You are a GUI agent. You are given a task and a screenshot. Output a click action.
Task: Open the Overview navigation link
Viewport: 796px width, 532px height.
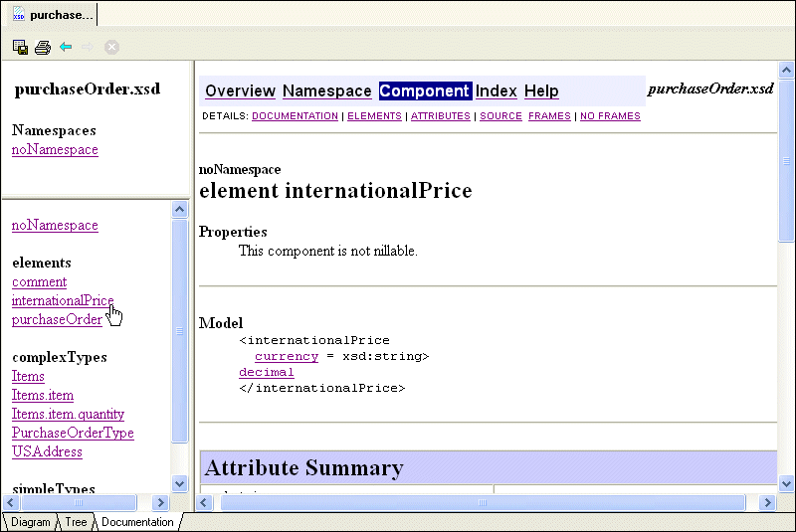(240, 91)
